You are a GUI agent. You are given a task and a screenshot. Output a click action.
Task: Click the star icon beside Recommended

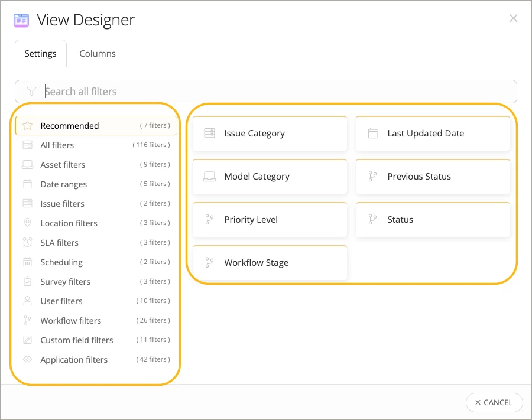pyautogui.click(x=27, y=126)
